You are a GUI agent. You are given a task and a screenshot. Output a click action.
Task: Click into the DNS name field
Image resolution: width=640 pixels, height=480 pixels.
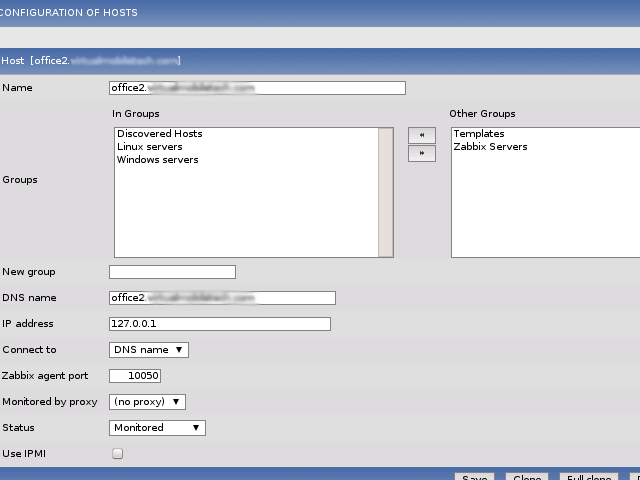[x=222, y=298]
